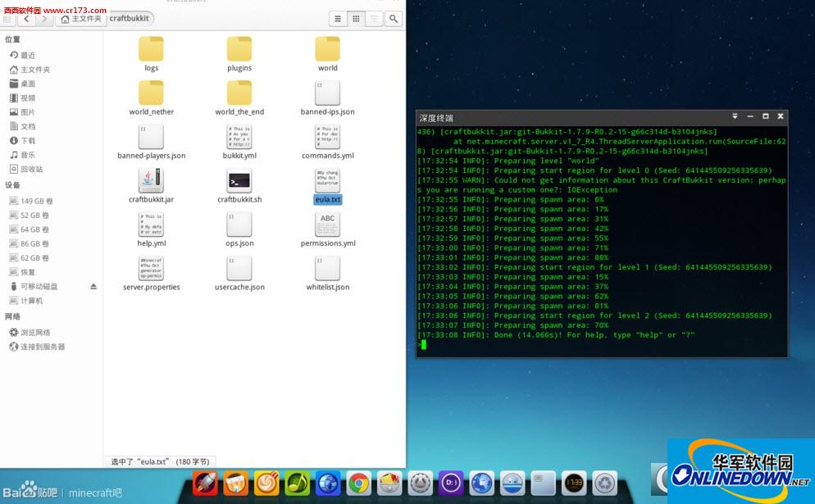The image size is (815, 504).
Task: Launch Google Chrome from the dock
Action: click(357, 484)
